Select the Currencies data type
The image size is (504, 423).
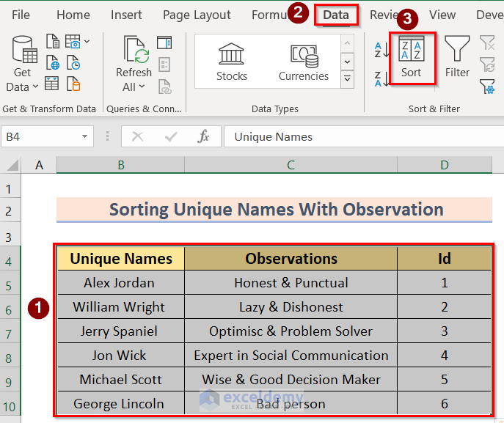(303, 62)
